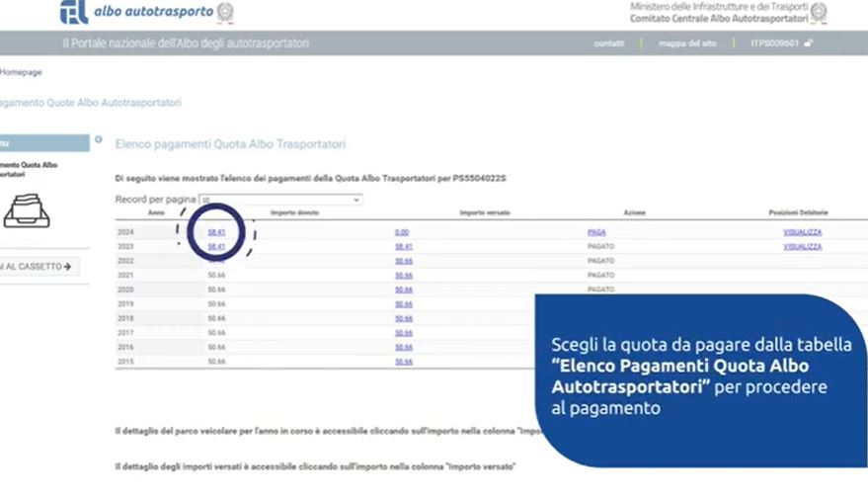
Task: Click importo versato 50.66 for 2016
Action: pyautogui.click(x=404, y=348)
